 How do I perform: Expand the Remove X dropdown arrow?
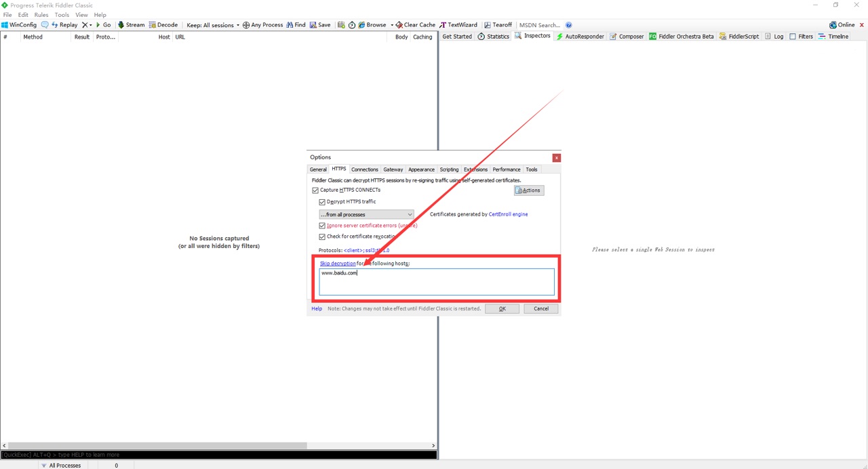[x=91, y=25]
